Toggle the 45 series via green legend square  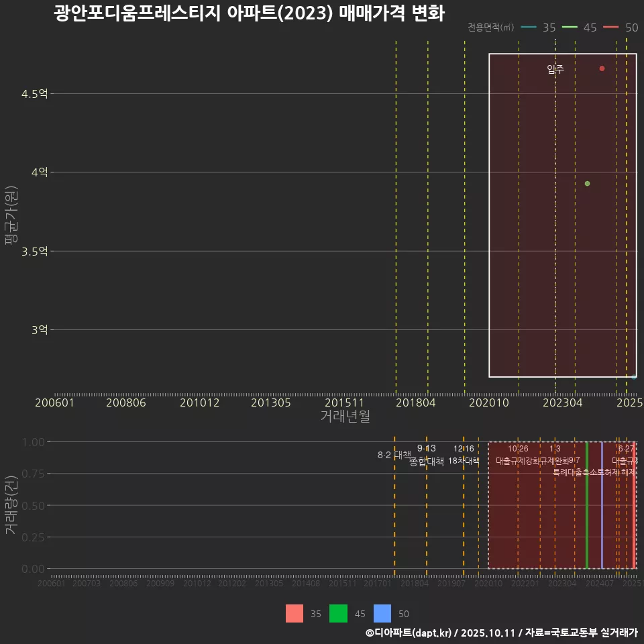338,613
